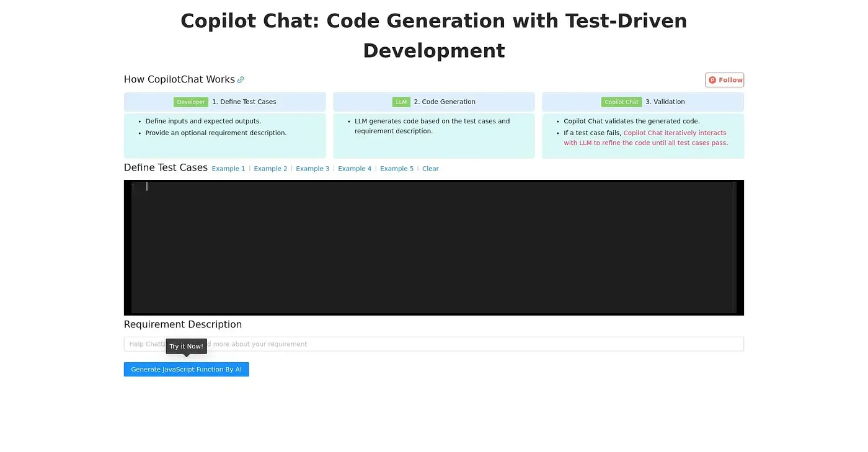868x452 pixels.
Task: Click the red text 'Copilot Chat iteratively interacts'
Action: 675,133
